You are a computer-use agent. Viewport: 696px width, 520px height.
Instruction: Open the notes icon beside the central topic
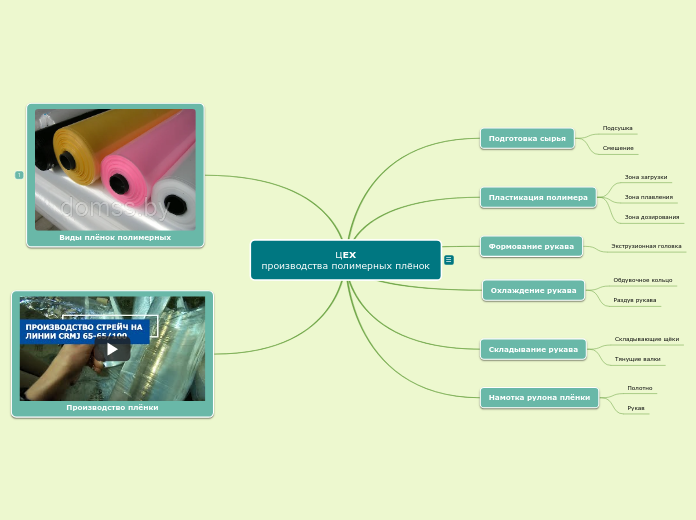pyautogui.click(x=449, y=260)
